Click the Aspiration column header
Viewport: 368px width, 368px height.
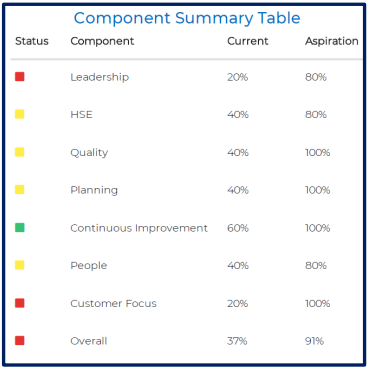332,41
